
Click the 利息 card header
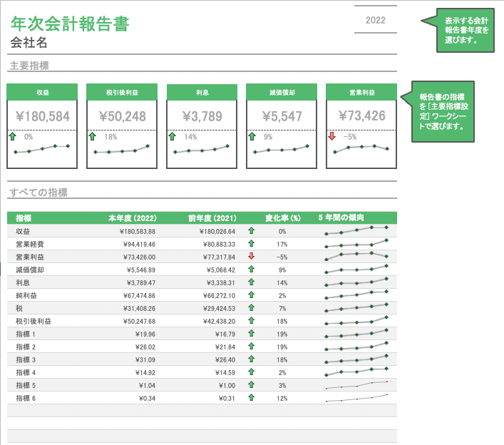202,92
